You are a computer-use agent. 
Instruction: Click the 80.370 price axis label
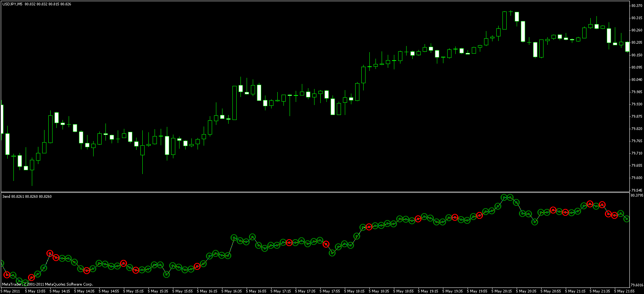pyautogui.click(x=636, y=6)
